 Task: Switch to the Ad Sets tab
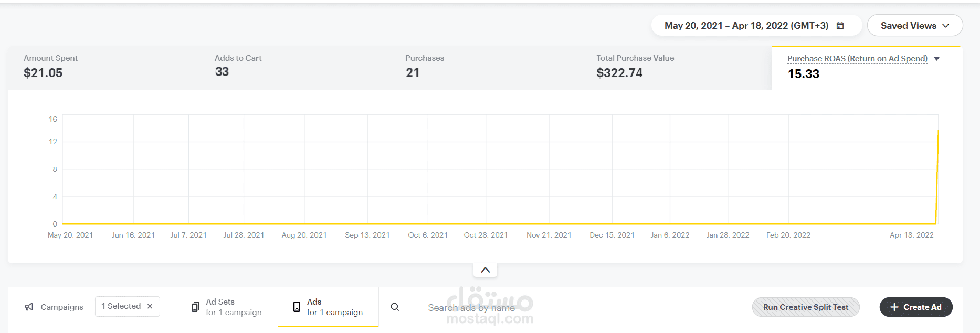click(x=227, y=307)
